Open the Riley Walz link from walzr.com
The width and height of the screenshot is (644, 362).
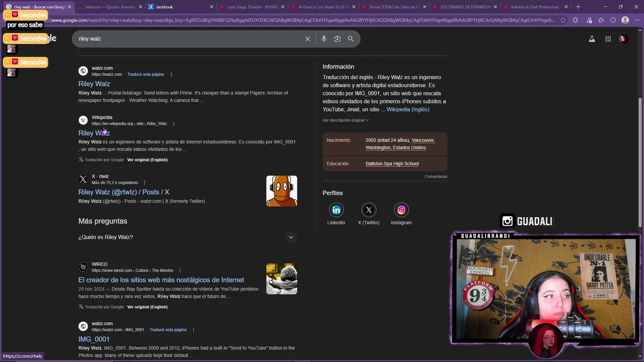[x=94, y=84]
